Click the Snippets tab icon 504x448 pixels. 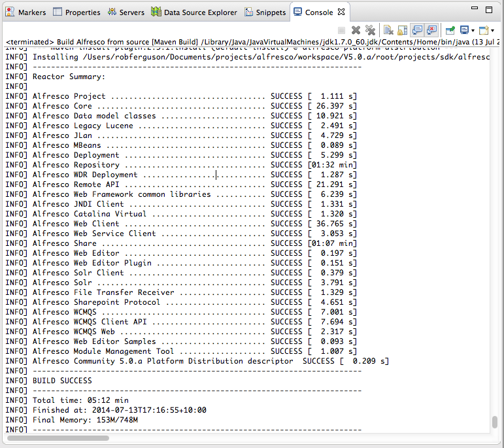point(249,12)
